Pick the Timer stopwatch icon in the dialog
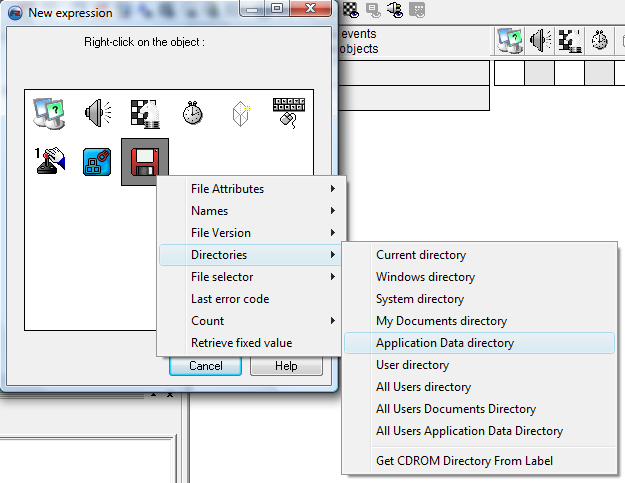 (193, 112)
